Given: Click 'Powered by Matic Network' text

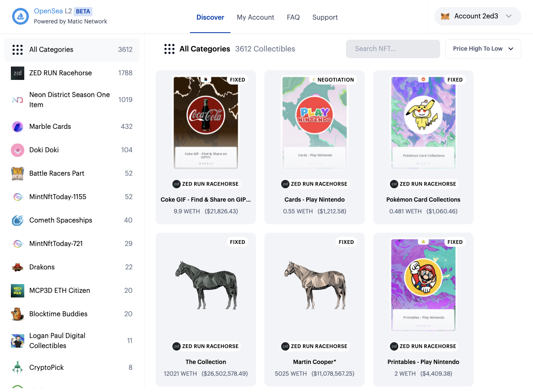Looking at the screenshot, I should [70, 21].
